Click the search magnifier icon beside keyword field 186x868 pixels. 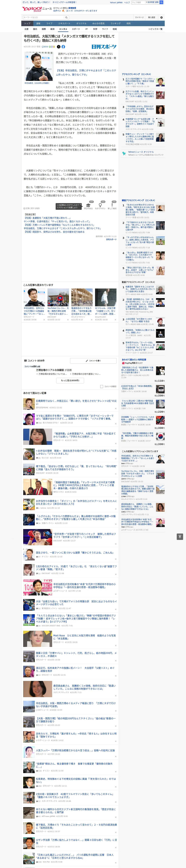click(x=66, y=17)
